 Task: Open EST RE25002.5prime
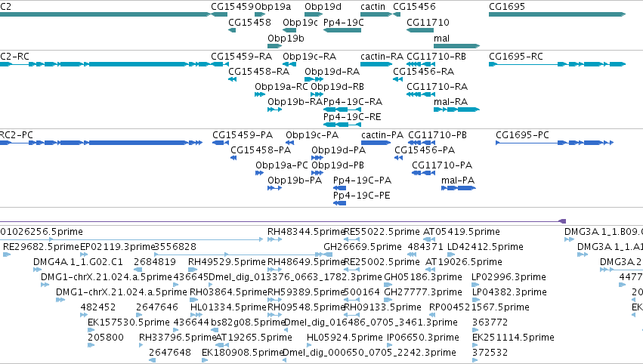(x=351, y=270)
